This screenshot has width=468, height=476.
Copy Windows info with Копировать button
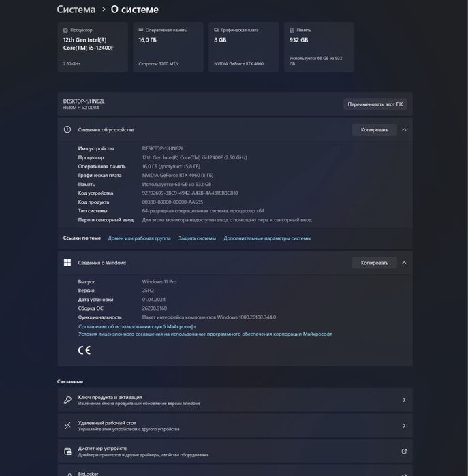click(x=374, y=263)
